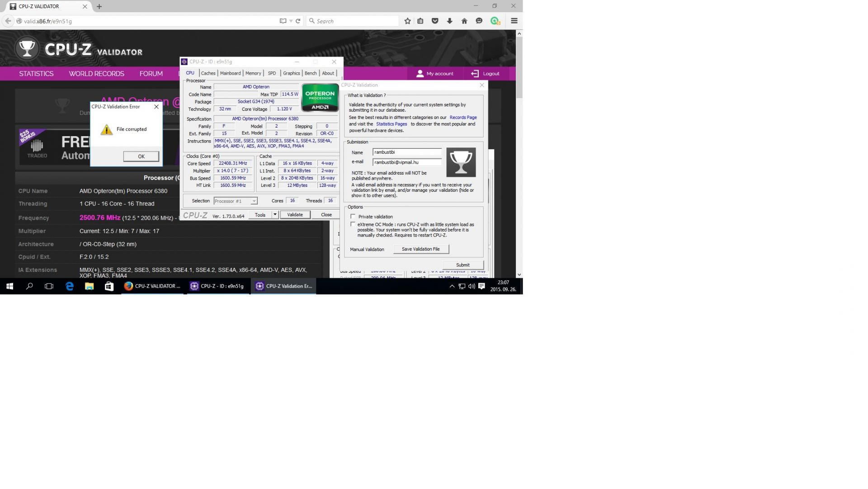868x489 pixels.
Task: Show bookmarks list icon in Firefox toolbar
Action: 420,21
